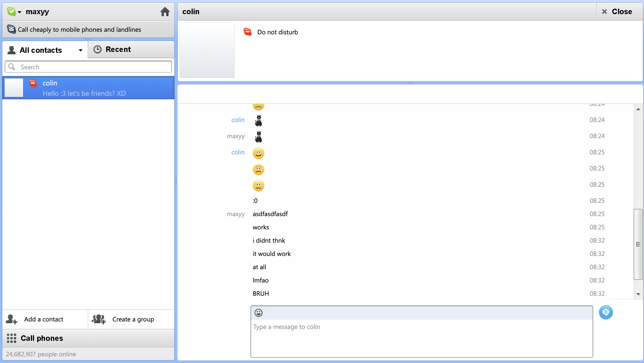Open the conversation header expander dots

tap(410, 83)
